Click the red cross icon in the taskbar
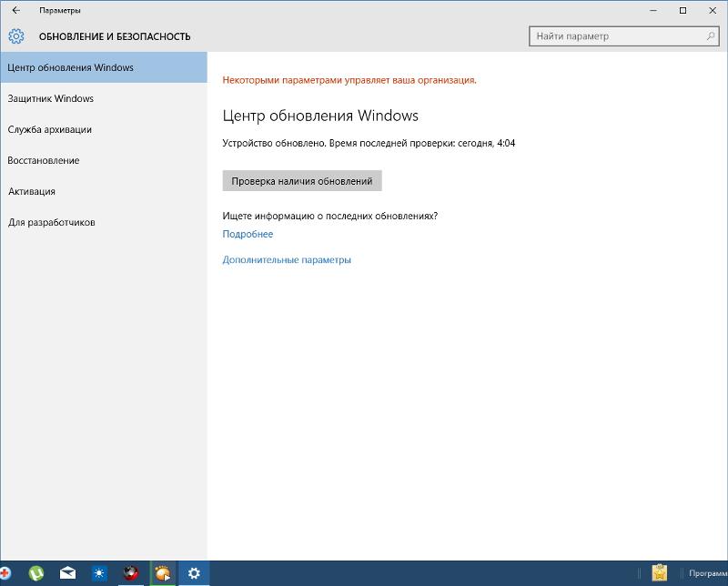The width and height of the screenshot is (728, 586). (5, 573)
